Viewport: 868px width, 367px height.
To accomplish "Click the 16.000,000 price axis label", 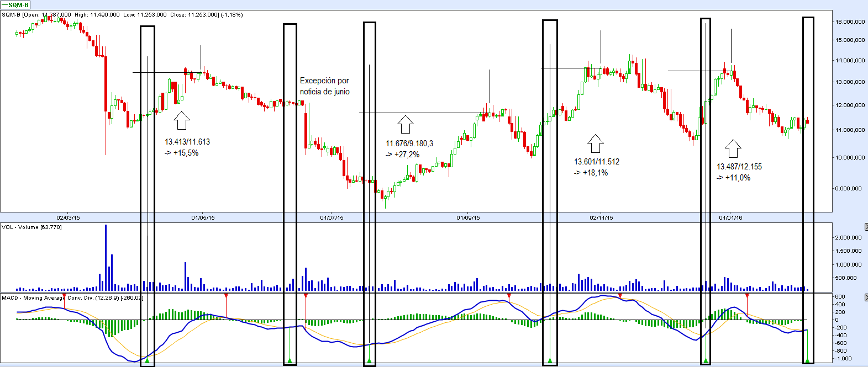I will 850,22.
